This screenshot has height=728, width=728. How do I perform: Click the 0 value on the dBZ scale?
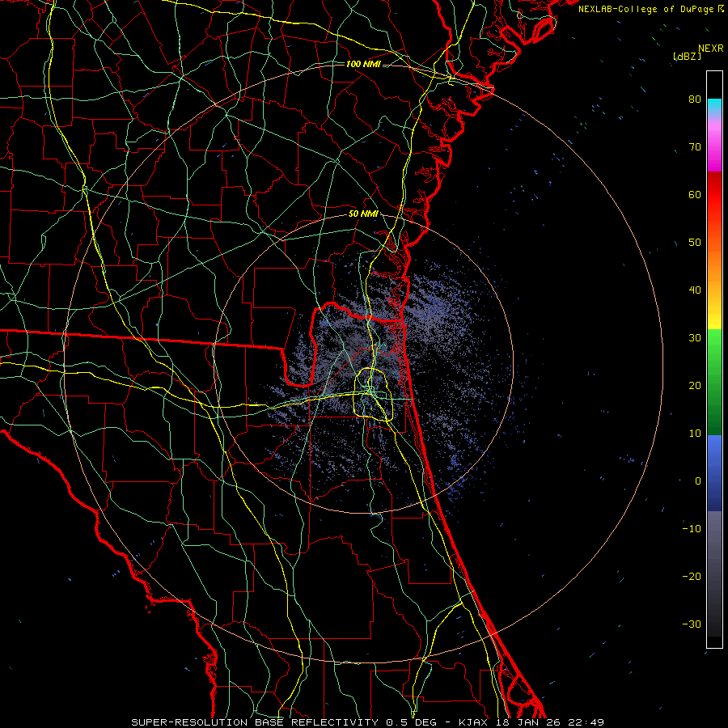pos(698,481)
